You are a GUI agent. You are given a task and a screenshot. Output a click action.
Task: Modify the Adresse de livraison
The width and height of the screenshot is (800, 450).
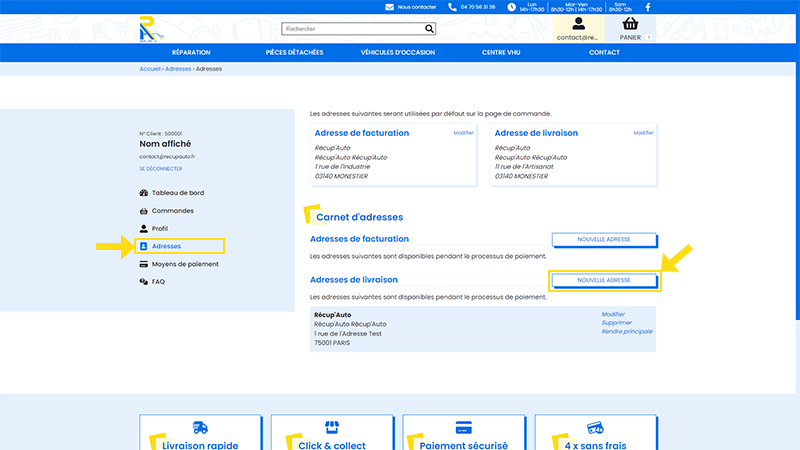point(643,133)
